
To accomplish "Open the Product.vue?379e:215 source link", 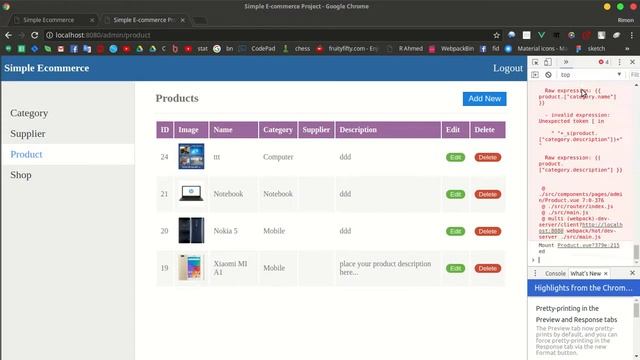I will [x=588, y=245].
